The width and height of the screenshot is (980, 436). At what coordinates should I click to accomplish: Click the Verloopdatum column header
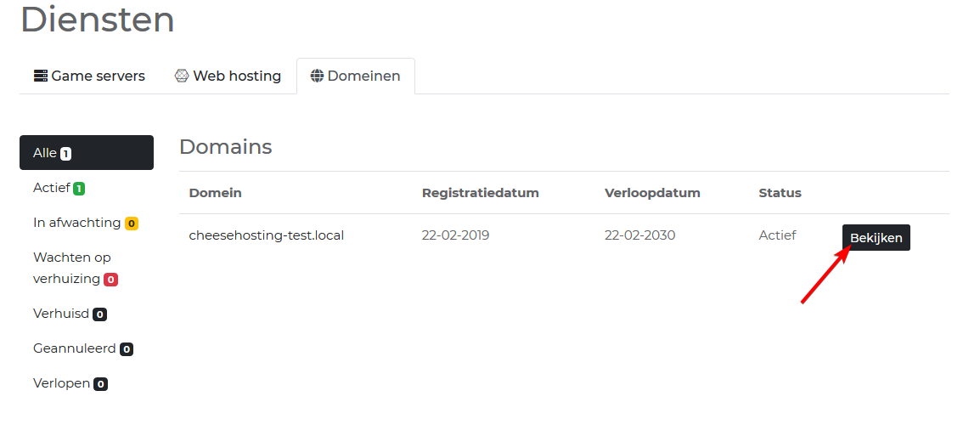[x=652, y=193]
